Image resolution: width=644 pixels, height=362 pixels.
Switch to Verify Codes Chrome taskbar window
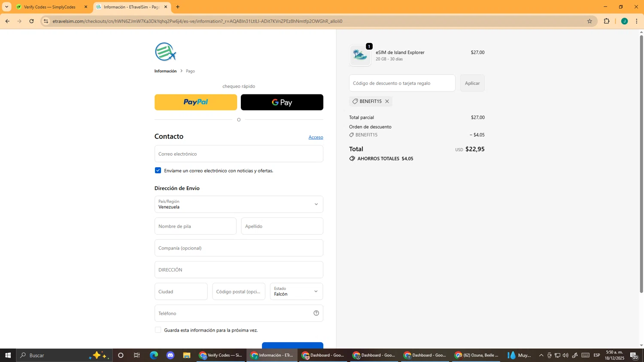pyautogui.click(x=221, y=355)
